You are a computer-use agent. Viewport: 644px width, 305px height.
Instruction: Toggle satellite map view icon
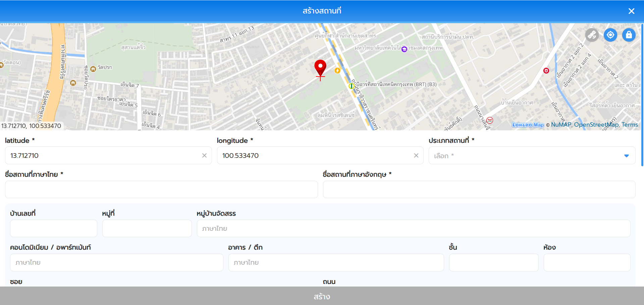tap(592, 35)
